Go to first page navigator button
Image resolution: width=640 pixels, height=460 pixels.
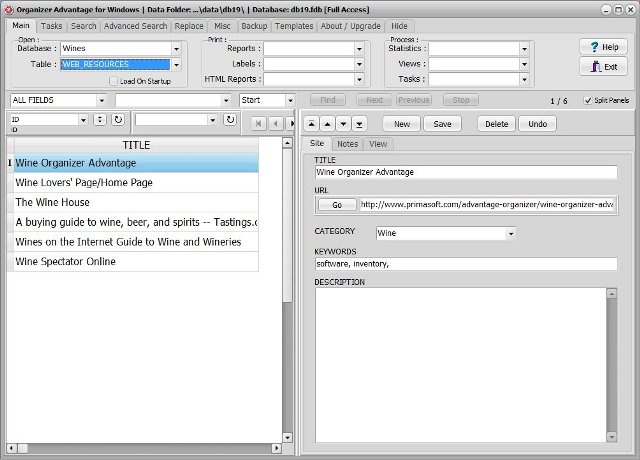click(258, 123)
